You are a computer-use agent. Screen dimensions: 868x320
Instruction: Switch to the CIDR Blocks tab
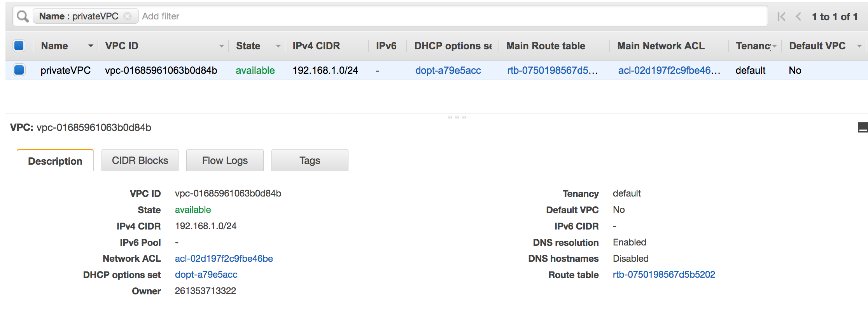tap(140, 160)
